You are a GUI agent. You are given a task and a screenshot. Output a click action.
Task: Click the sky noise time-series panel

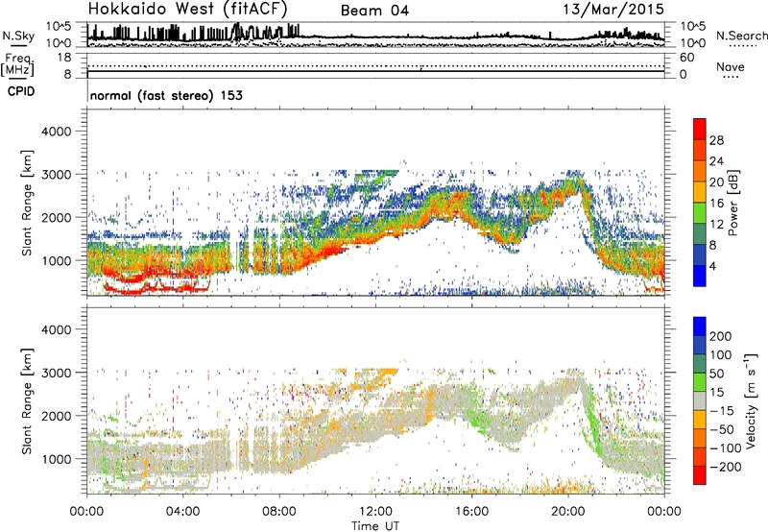tap(375, 35)
